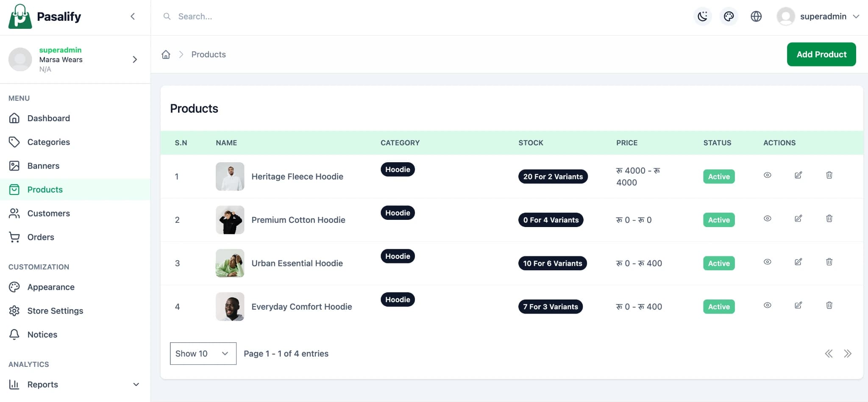Screen dimensions: 868x402
Task: Open Customers in the sidebar
Action: coord(75,213)
